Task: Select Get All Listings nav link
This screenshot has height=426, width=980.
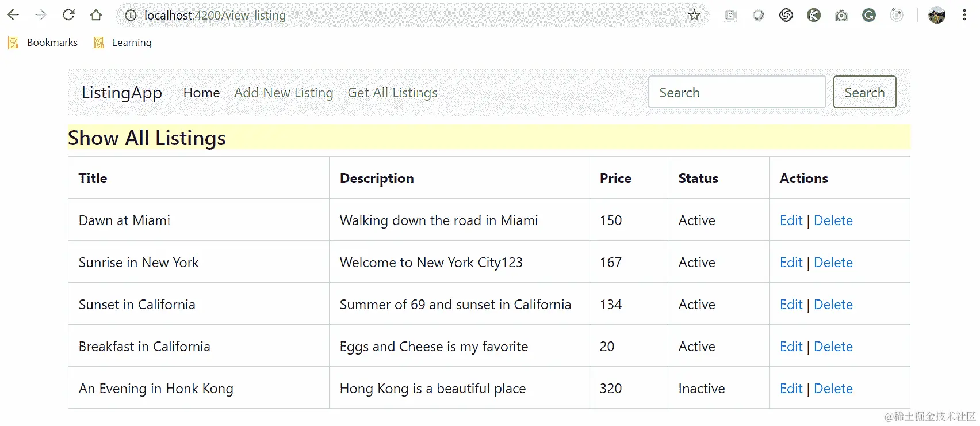Action: (392, 93)
